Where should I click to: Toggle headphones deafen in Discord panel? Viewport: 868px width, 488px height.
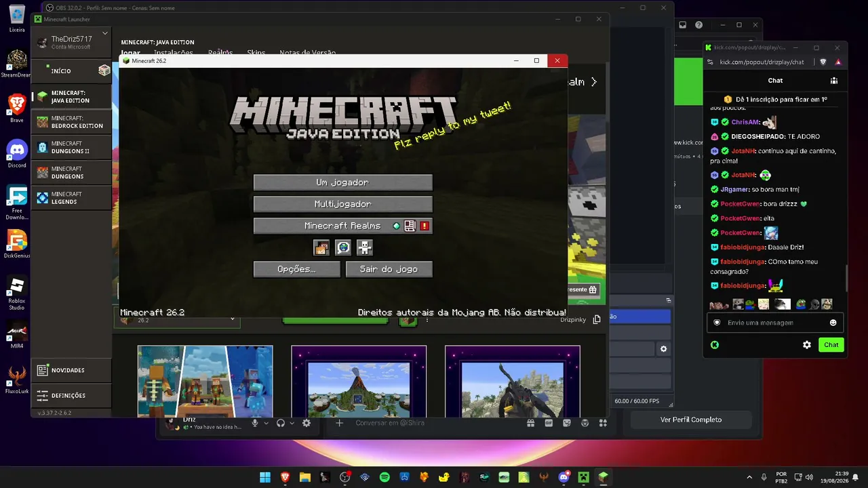(281, 423)
